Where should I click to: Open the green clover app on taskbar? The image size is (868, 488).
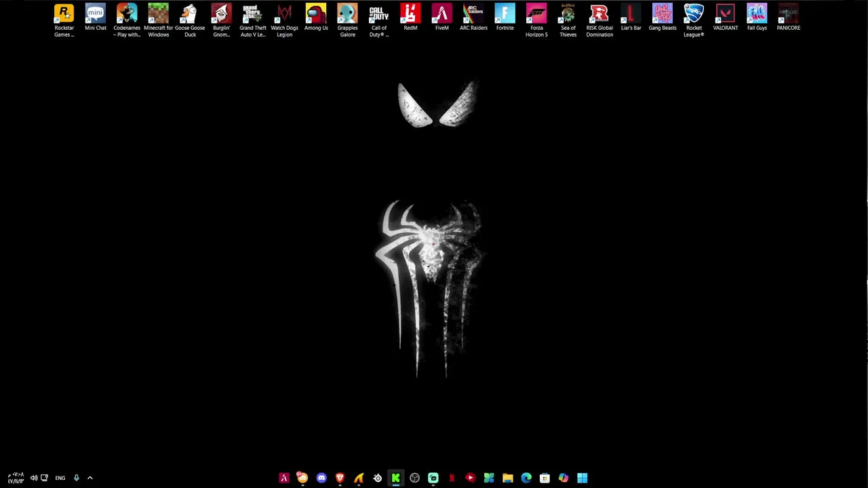489,478
